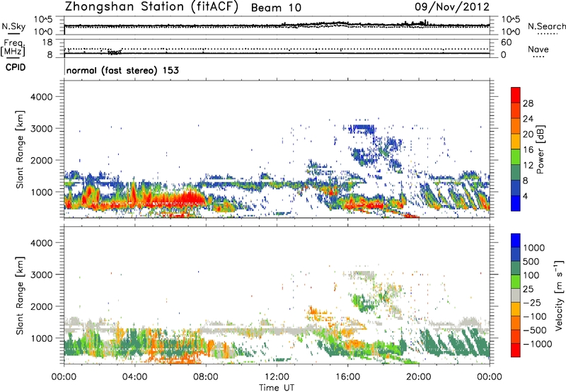Image resolution: width=566 pixels, height=392 pixels.
Task: Click the 60 tick on the Nave axis
Action: coord(506,42)
